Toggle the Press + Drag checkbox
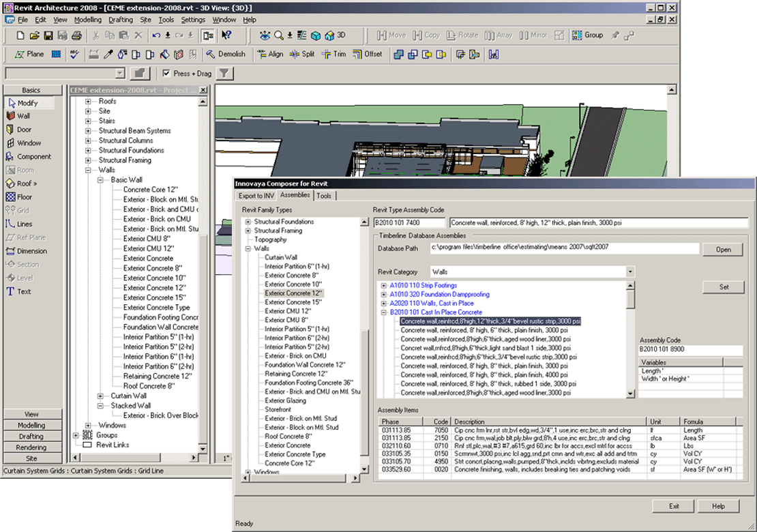The image size is (757, 532). click(166, 74)
